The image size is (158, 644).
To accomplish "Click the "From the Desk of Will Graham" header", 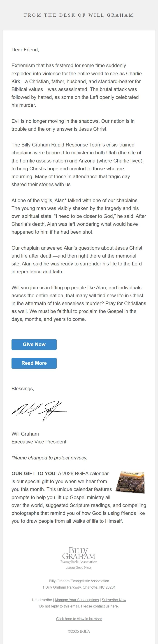I will [79, 15].
